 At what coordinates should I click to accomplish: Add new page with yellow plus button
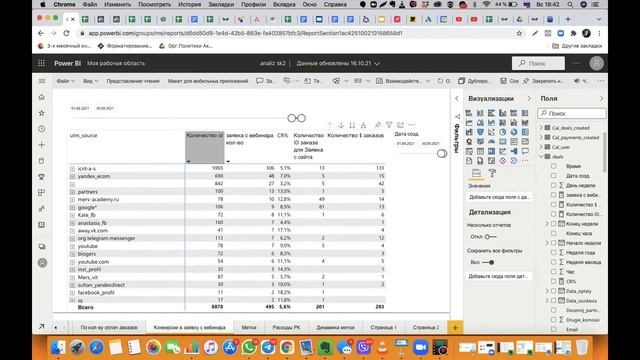tap(455, 327)
